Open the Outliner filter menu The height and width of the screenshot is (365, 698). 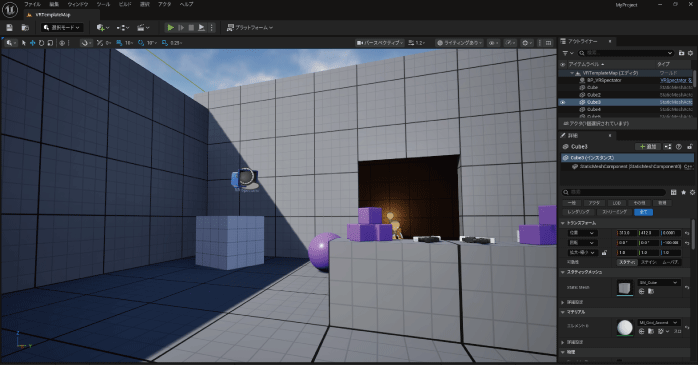[x=568, y=53]
